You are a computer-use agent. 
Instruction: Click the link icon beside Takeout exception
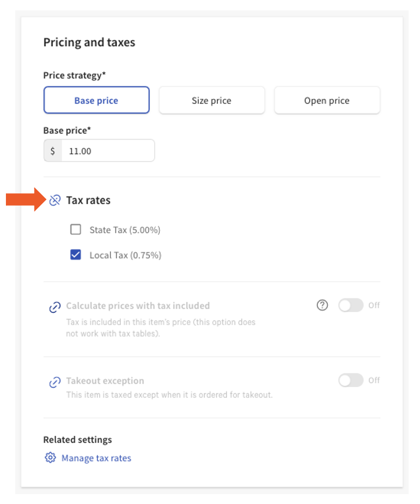(x=54, y=381)
